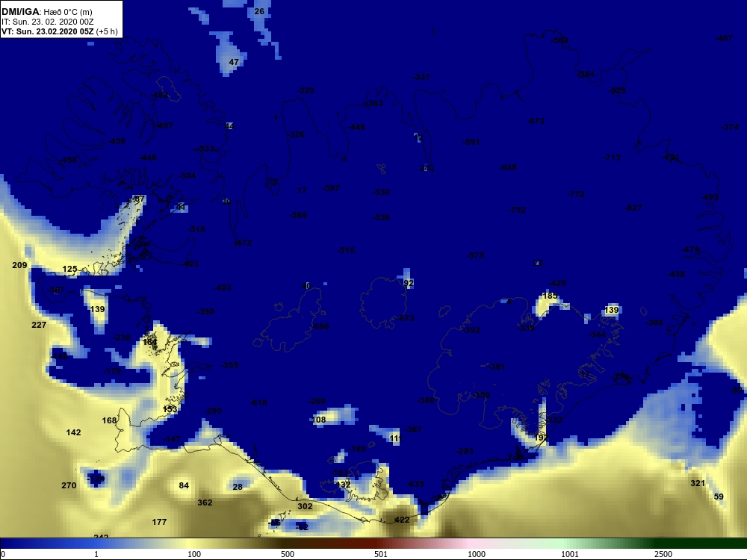Click the map value -293
Screen dimensions: 747x560
tap(465, 451)
